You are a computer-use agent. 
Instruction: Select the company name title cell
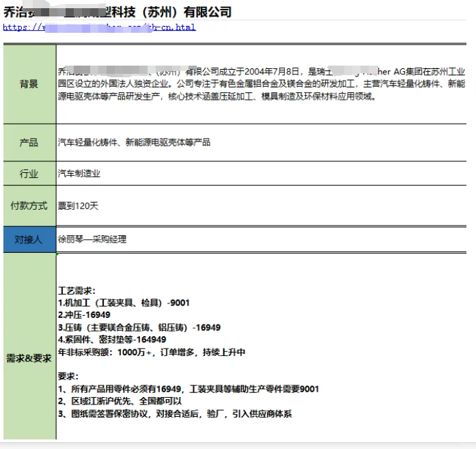click(x=117, y=12)
